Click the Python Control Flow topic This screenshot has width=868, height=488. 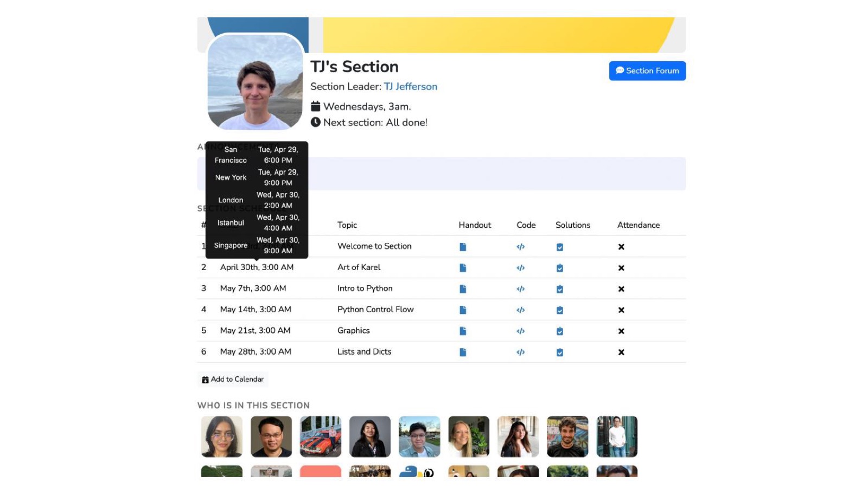point(375,310)
